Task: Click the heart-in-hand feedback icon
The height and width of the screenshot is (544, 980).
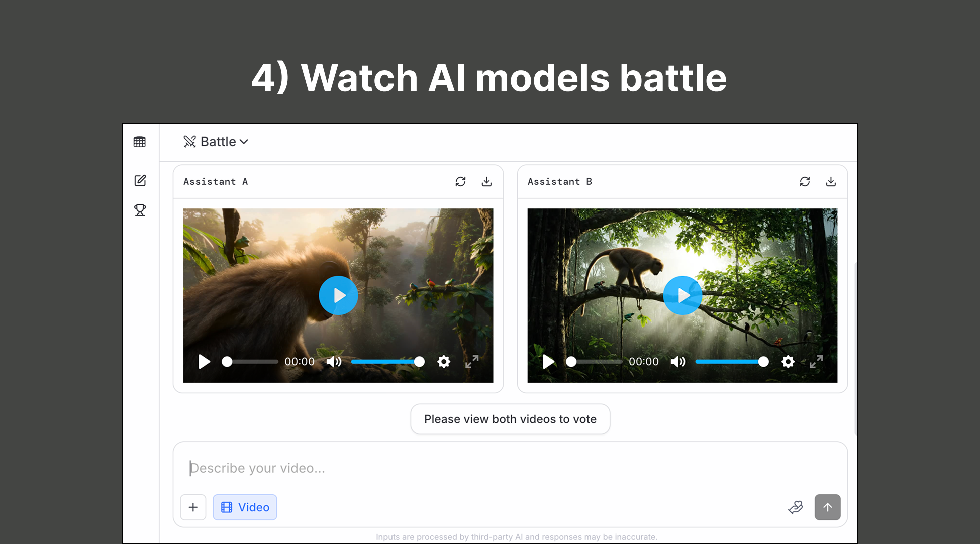Action: click(x=796, y=507)
